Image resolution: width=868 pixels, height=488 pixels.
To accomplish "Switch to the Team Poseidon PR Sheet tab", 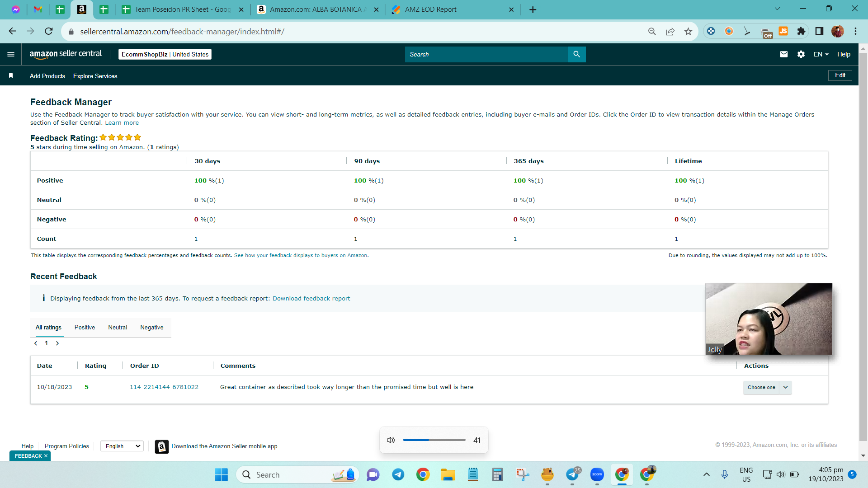I will tap(183, 9).
